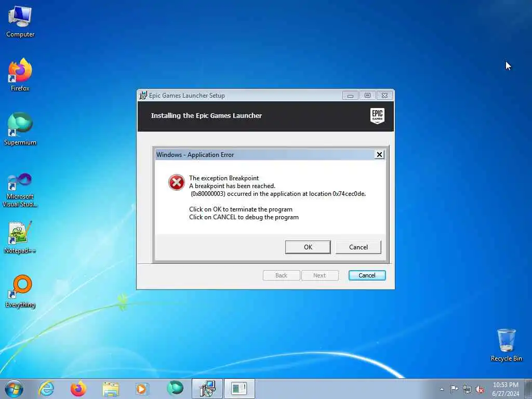
Task: Click the Epic Games logo in the header
Action: 377,116
